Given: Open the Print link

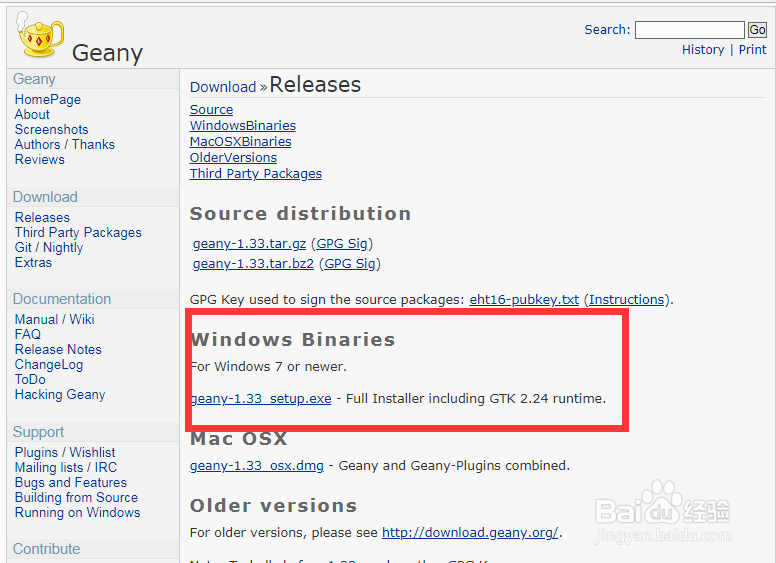Looking at the screenshot, I should click(752, 49).
